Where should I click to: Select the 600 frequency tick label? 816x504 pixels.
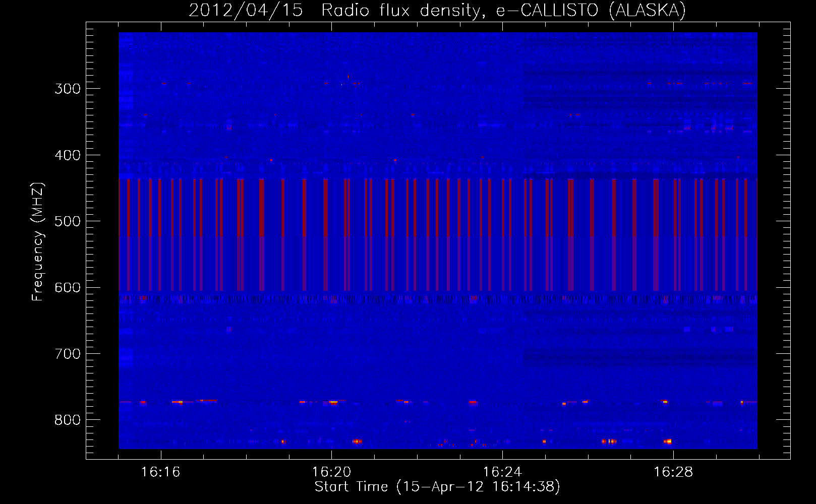[68, 288]
